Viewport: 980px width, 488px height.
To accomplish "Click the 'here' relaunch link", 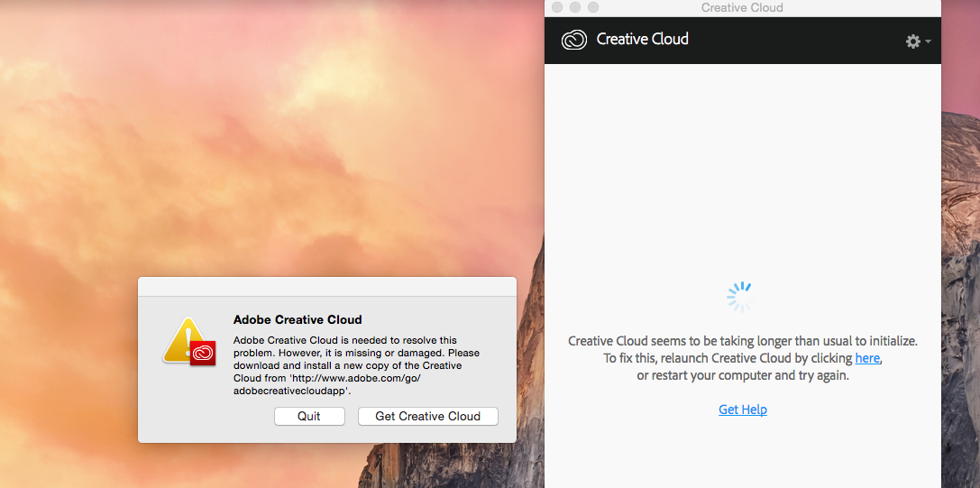I will 867,358.
